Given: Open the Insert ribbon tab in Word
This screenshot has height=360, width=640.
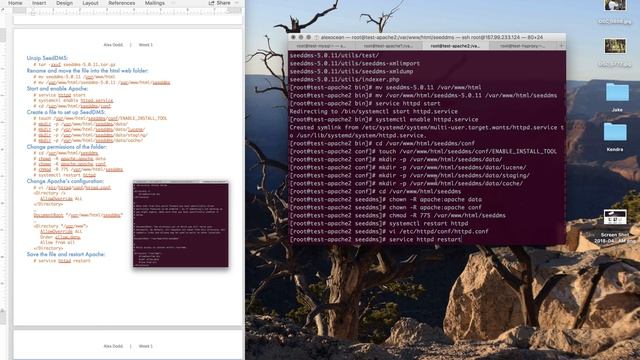Looking at the screenshot, I should point(39,3).
